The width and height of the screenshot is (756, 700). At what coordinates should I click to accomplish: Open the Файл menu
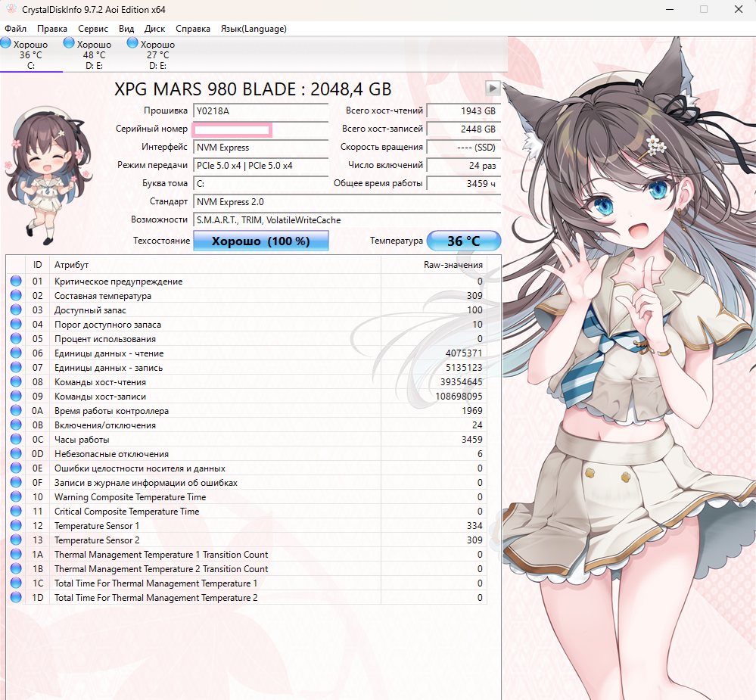tap(15, 29)
